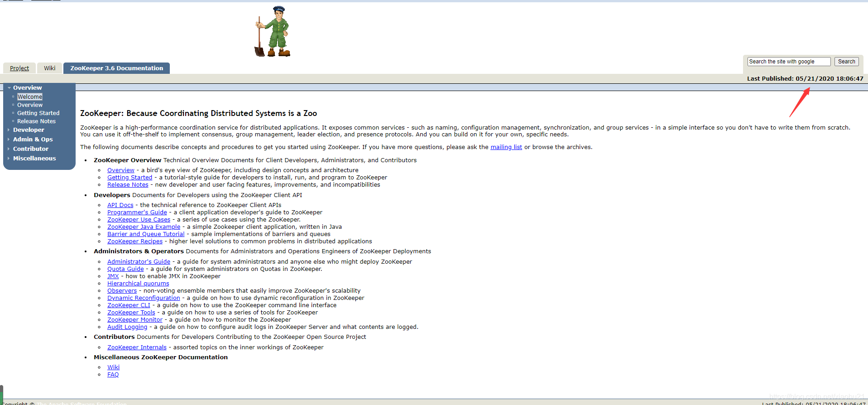
Task: Open the Audit Logging link
Action: click(127, 327)
